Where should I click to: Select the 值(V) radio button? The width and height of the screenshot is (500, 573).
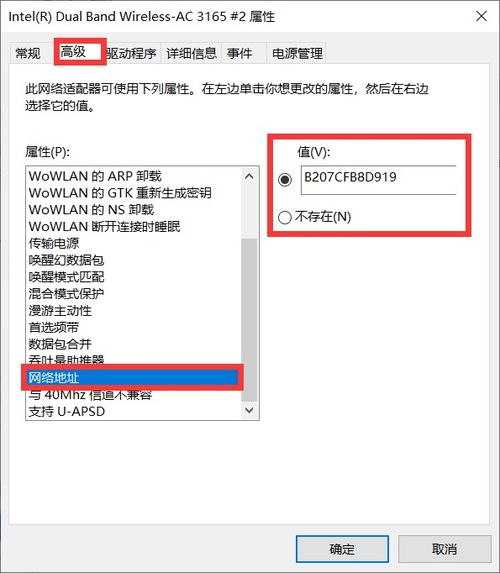pos(285,179)
